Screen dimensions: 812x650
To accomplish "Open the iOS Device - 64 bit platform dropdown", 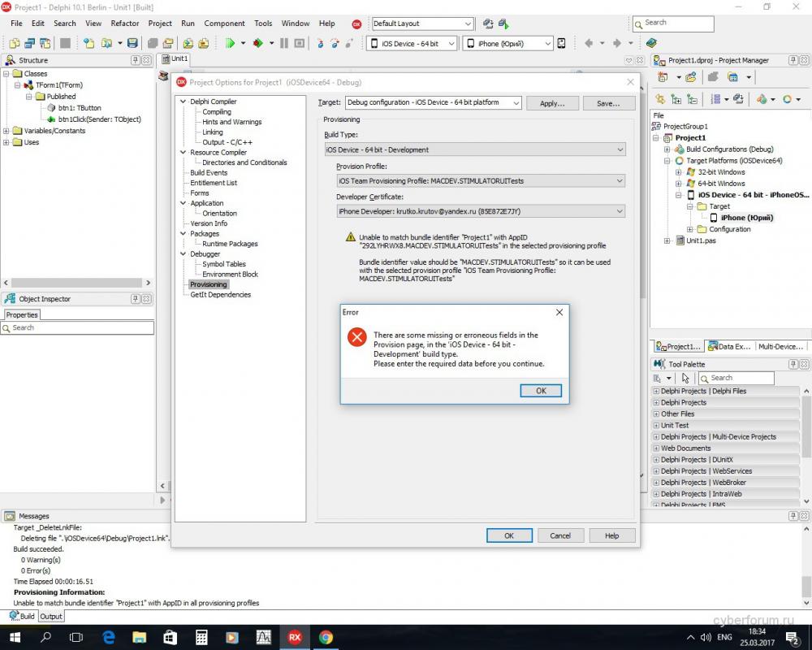I will click(412, 44).
